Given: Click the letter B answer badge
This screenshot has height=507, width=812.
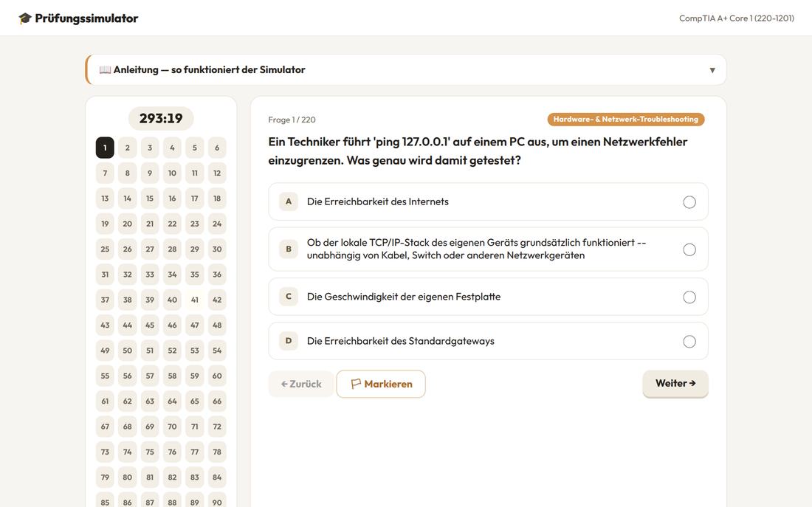Looking at the screenshot, I should point(289,249).
